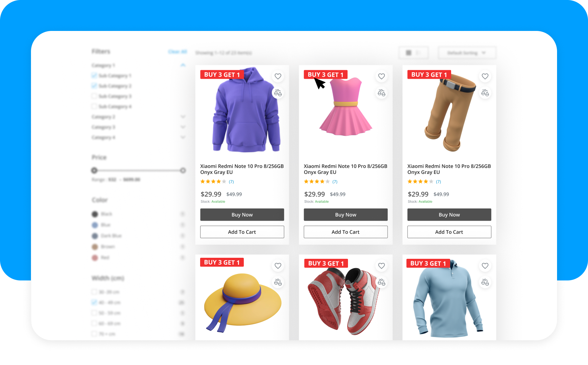Collapse the Category 1 filter section
Viewport: 588px width, 365px height.
(x=183, y=65)
